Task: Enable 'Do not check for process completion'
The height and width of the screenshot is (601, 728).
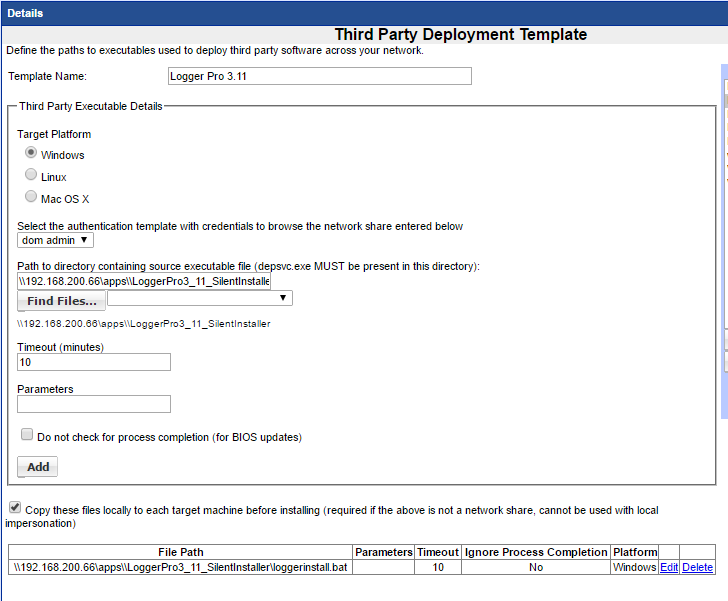Action: pos(27,435)
